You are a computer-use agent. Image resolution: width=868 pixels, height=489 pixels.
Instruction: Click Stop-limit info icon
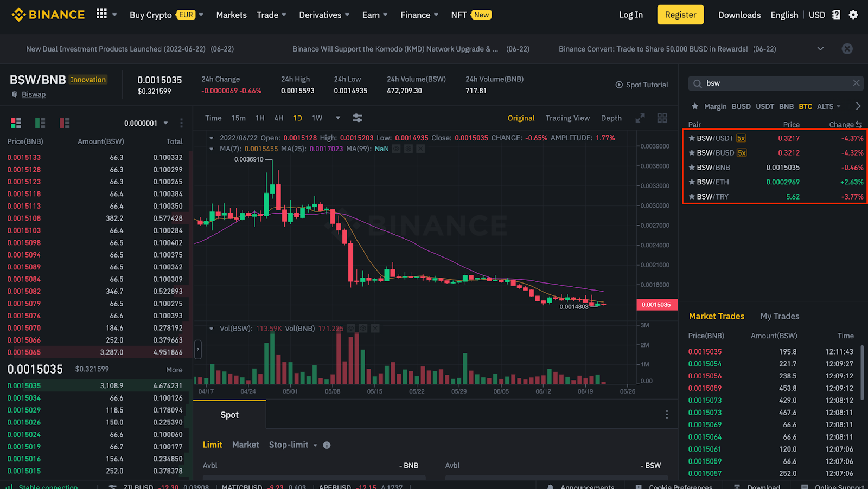point(327,445)
